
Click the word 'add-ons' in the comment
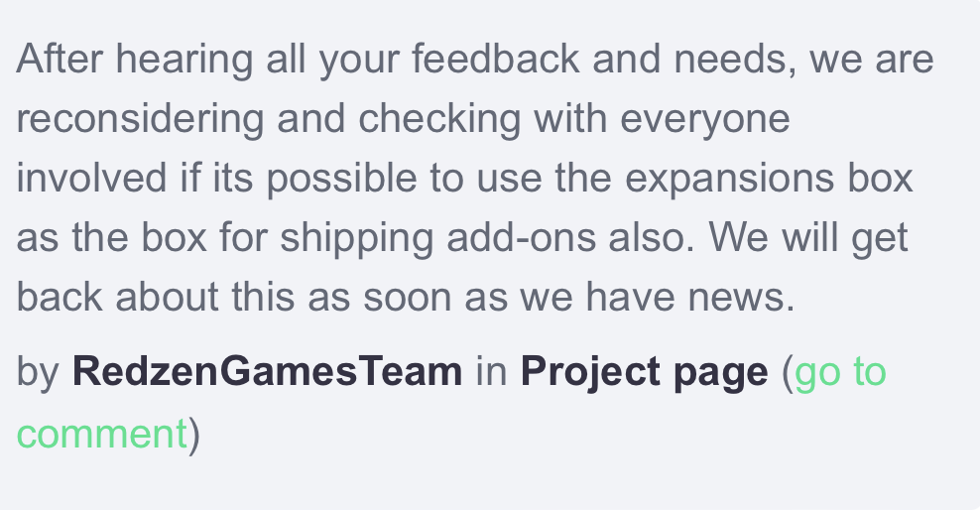click(x=522, y=237)
